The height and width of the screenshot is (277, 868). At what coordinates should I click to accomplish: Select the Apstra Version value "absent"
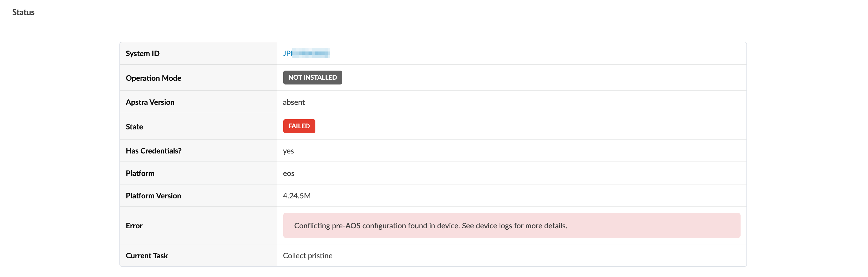pos(293,102)
